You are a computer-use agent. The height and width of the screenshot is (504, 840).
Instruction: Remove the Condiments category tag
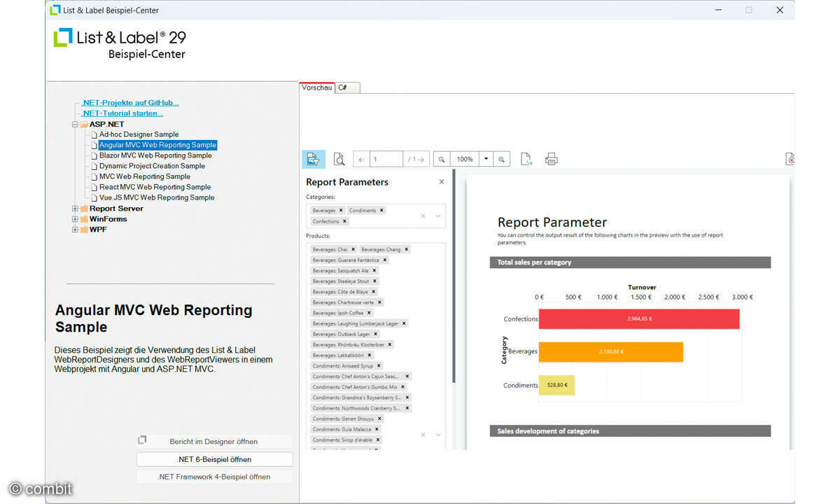pos(381,210)
